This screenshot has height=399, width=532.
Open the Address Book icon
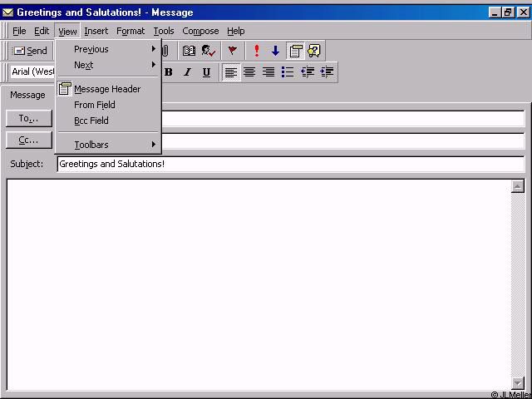tap(189, 51)
